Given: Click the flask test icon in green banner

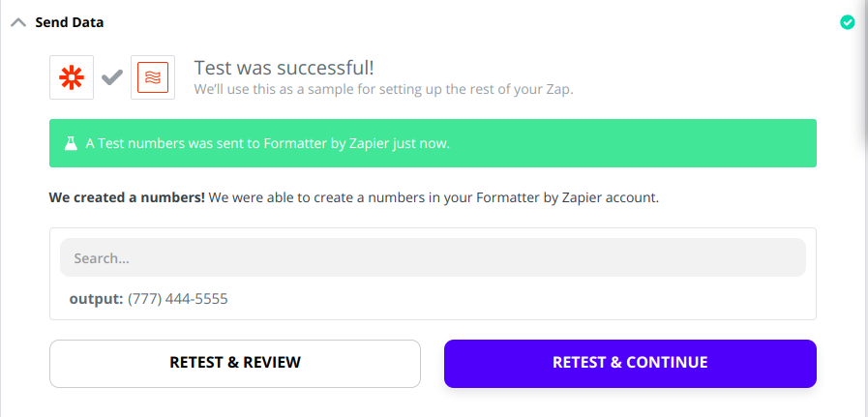Looking at the screenshot, I should pos(71,144).
